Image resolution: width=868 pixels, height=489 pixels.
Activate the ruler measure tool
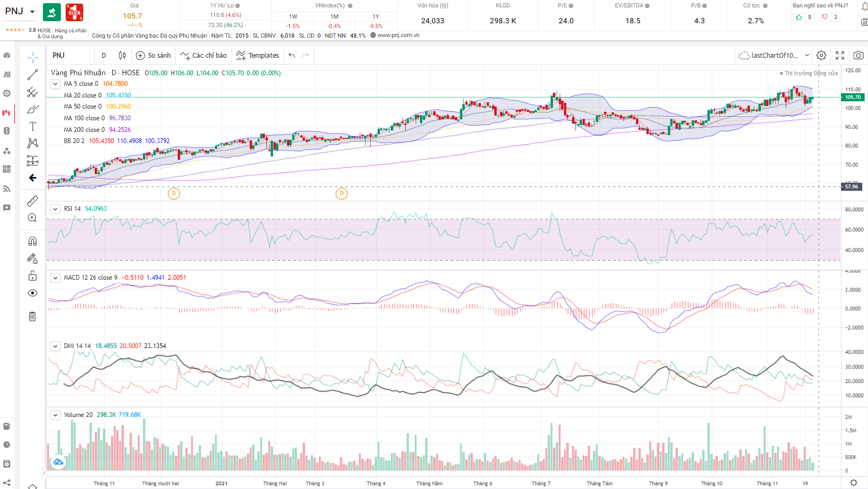pyautogui.click(x=32, y=201)
